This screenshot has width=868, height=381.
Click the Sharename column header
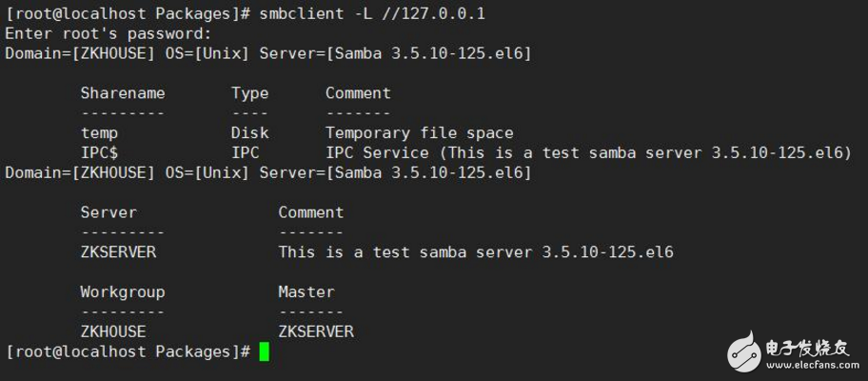(122, 93)
